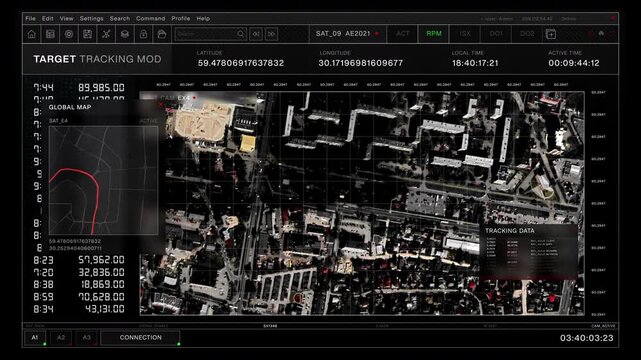641x360 pixels.
Task: Click the TARGET TRACKING MOD title
Action: tap(97, 59)
